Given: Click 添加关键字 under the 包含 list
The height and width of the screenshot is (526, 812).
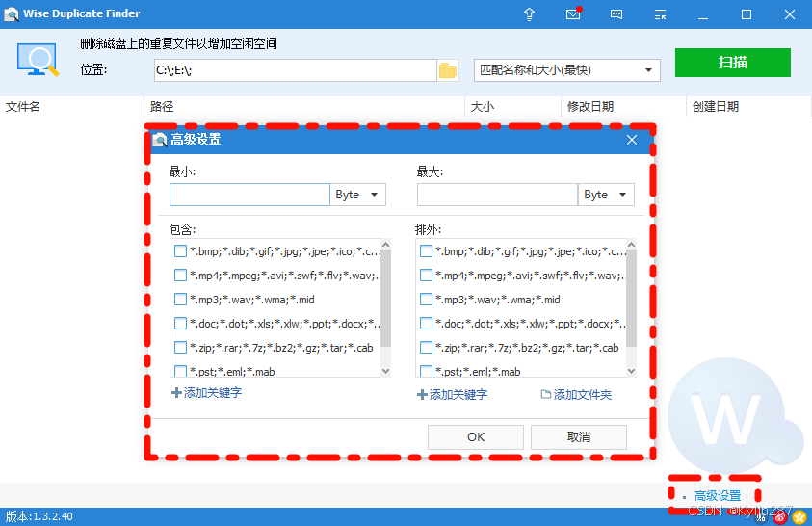Looking at the screenshot, I should [207, 392].
